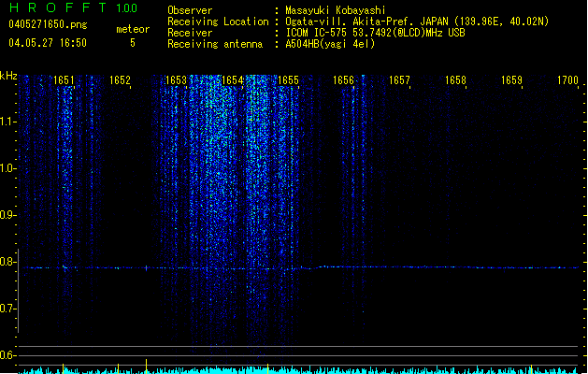Click the 1656 time axis label
Image resolution: width=588 pixels, height=374 pixels.
point(343,80)
